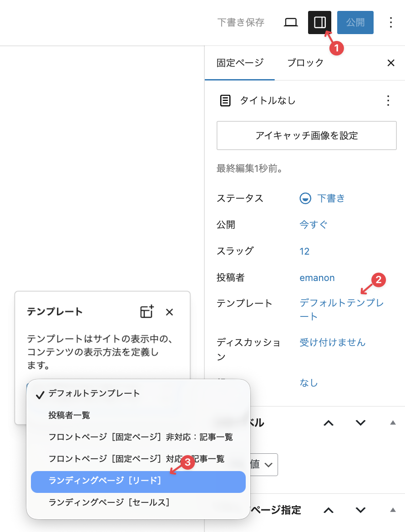
Task: Open the page actions three-dot menu
Action: 388,100
